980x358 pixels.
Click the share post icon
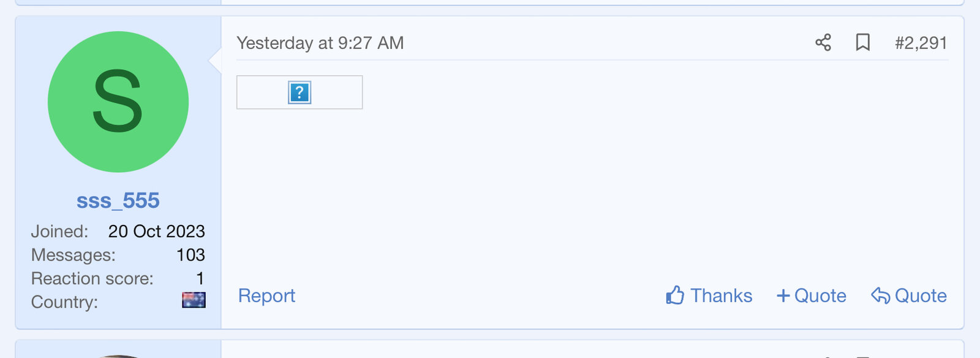823,42
